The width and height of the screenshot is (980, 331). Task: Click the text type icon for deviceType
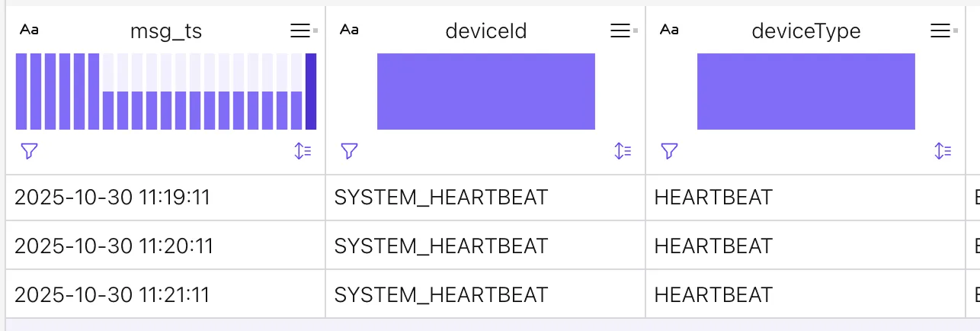pos(669,30)
